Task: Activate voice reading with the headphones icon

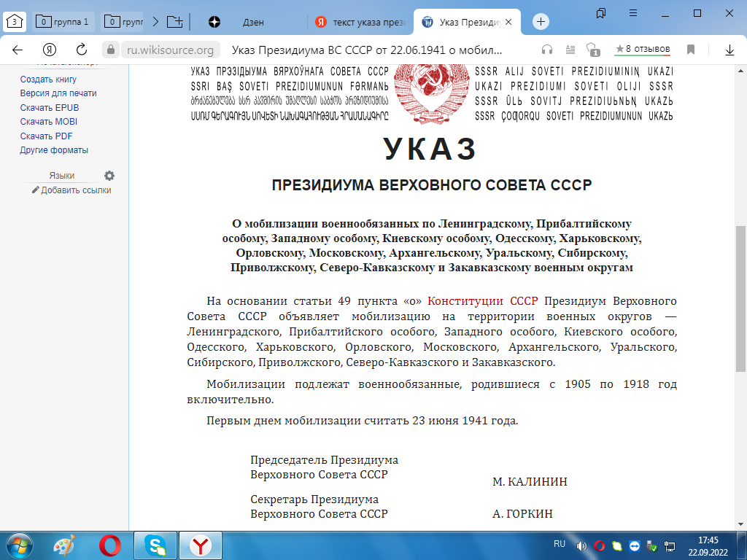Action: tap(546, 49)
